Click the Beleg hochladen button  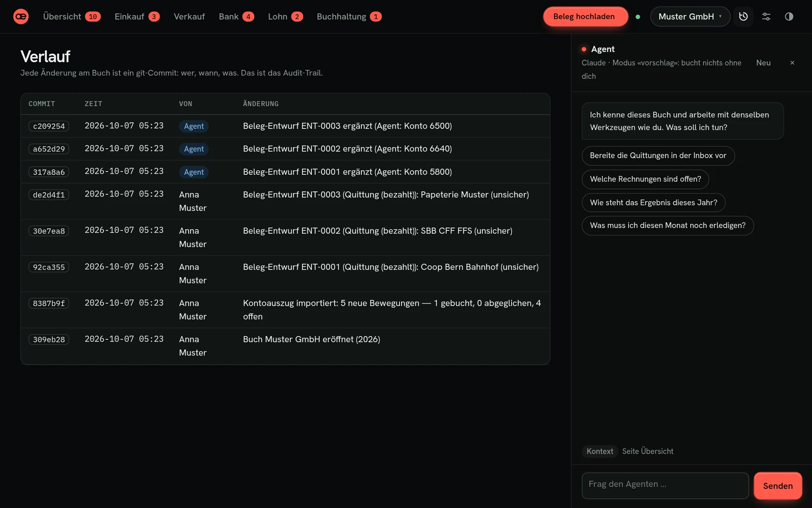(585, 17)
